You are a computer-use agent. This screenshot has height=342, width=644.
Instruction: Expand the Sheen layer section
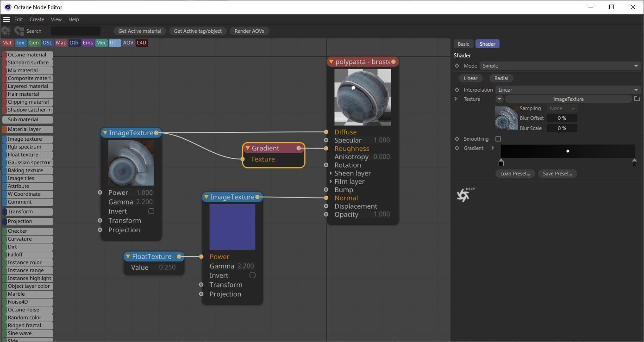(x=331, y=173)
